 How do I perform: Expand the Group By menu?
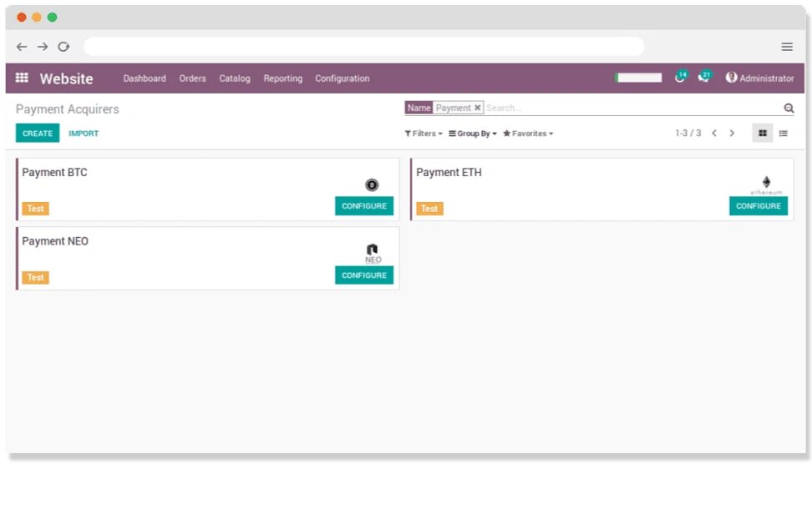[472, 134]
